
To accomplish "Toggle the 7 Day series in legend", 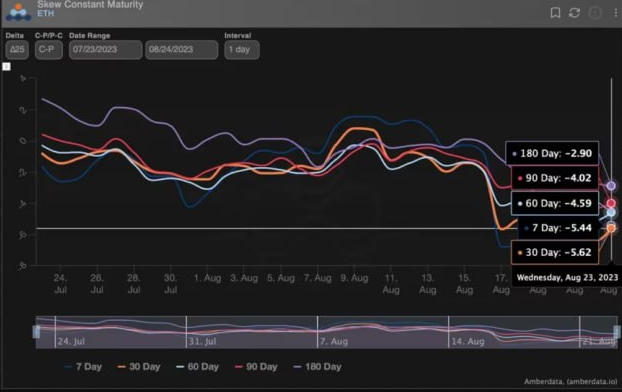I will 83,367.
